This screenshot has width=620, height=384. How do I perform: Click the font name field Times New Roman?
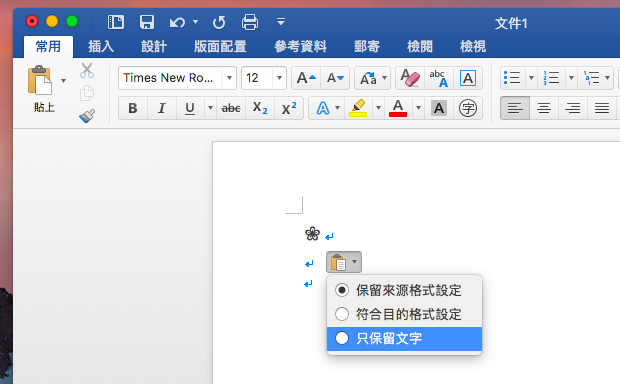170,78
